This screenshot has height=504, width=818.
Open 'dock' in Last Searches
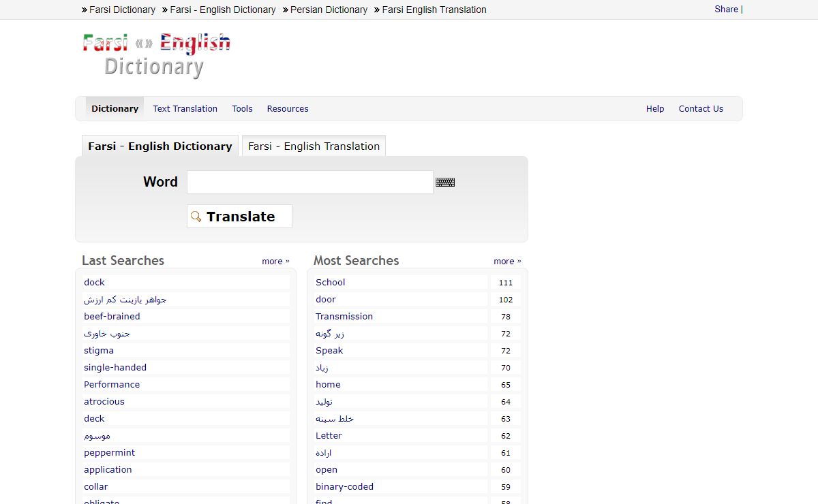coord(94,282)
